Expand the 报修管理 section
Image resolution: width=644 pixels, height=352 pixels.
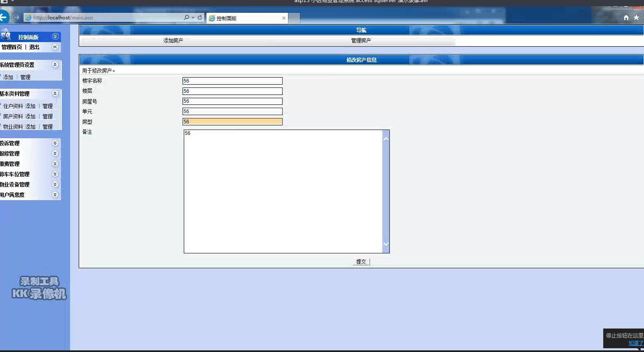point(55,154)
